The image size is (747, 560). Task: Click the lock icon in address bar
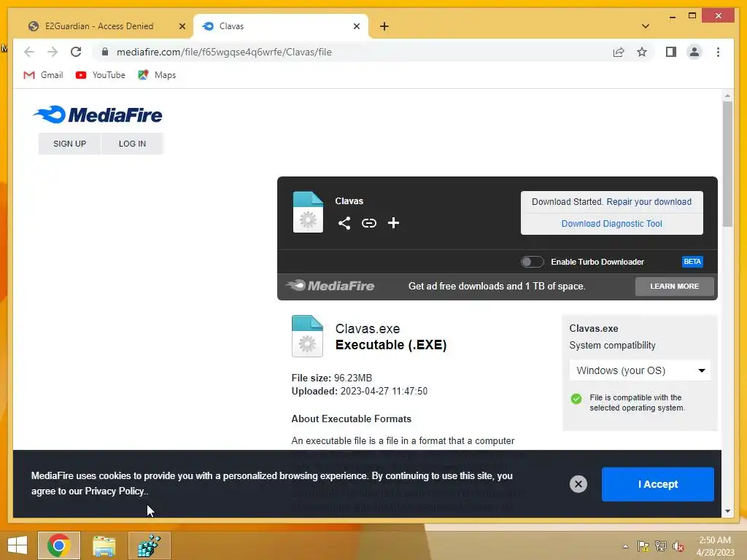[105, 52]
